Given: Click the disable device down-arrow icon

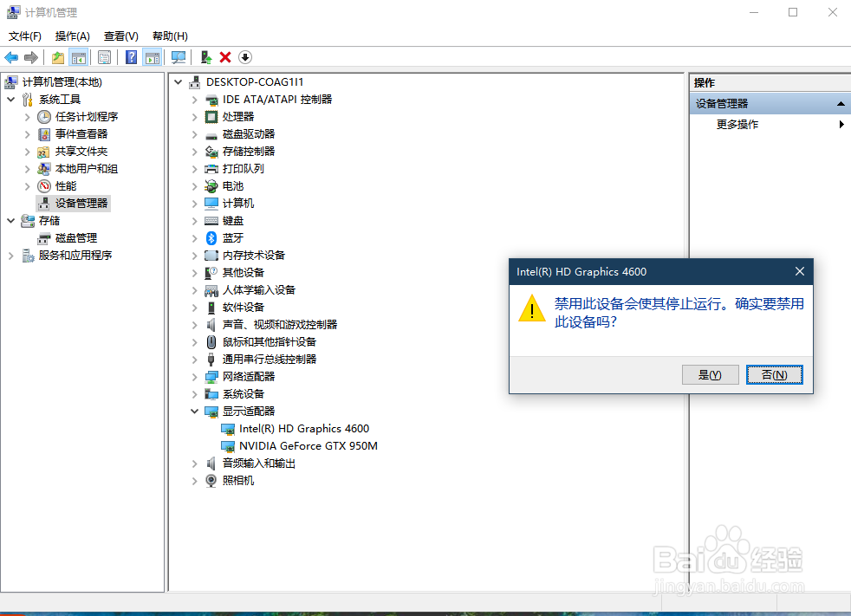Looking at the screenshot, I should coord(245,57).
